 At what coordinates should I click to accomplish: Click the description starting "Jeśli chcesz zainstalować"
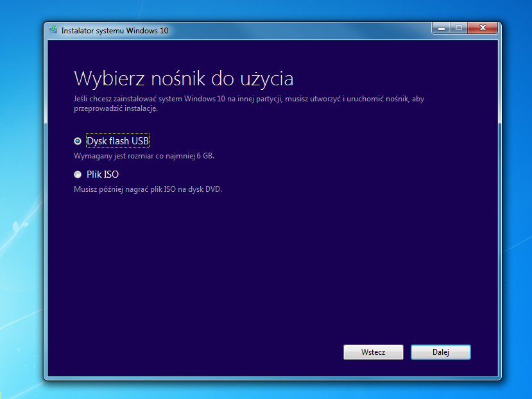(249, 104)
